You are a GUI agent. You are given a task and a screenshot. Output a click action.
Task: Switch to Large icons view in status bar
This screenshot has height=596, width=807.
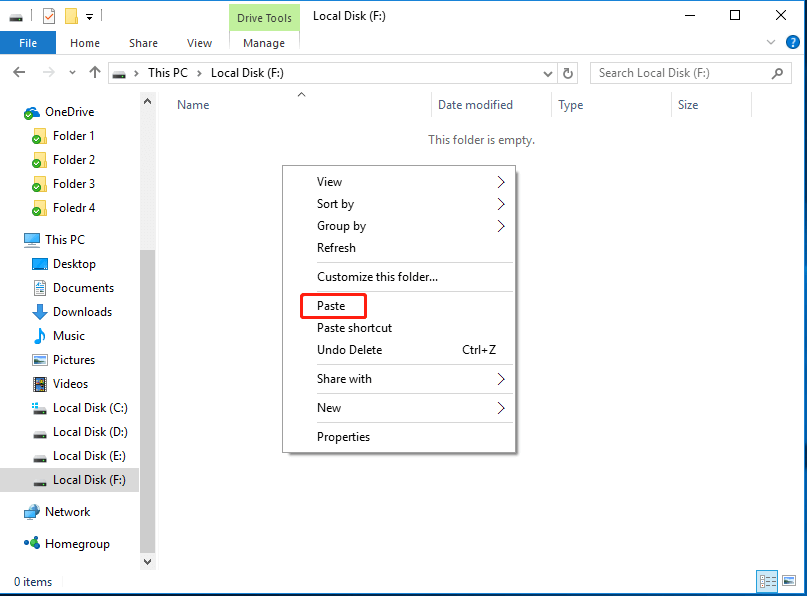tap(788, 580)
